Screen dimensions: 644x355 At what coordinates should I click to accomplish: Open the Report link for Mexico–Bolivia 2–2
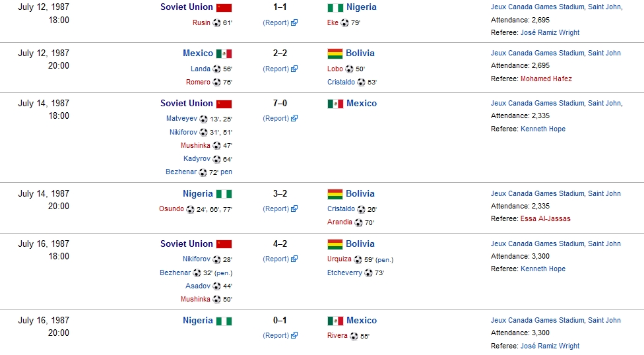[276, 69]
